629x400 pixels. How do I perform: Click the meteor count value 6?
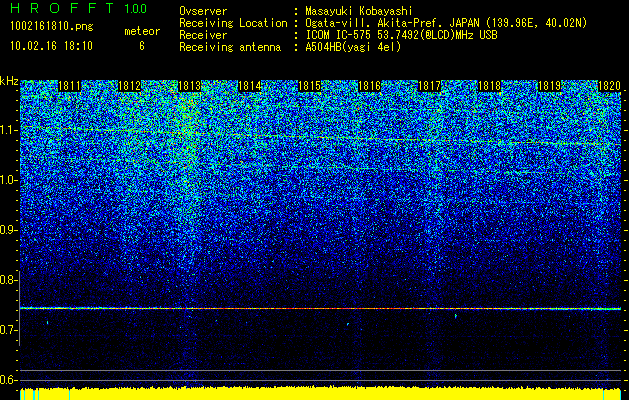[x=142, y=46]
